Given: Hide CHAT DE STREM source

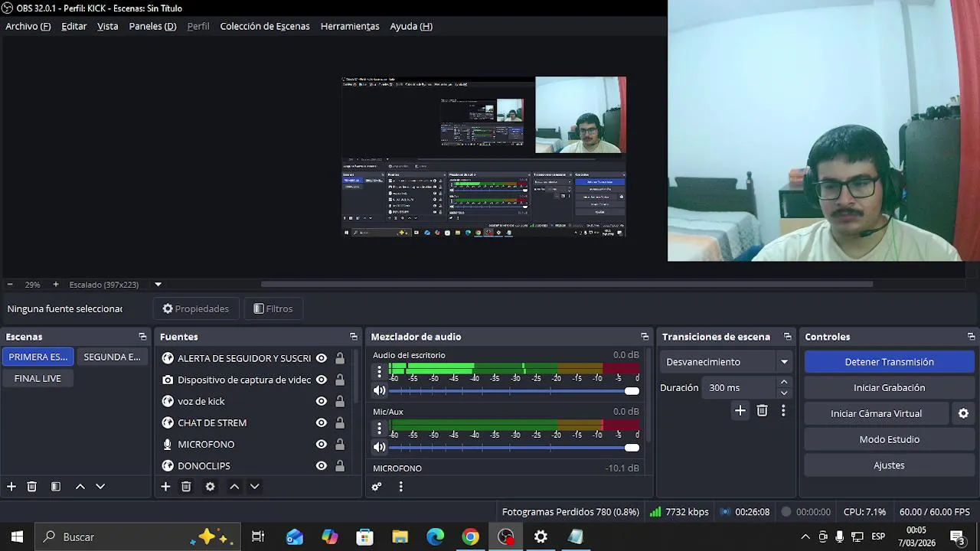Looking at the screenshot, I should pos(322,422).
